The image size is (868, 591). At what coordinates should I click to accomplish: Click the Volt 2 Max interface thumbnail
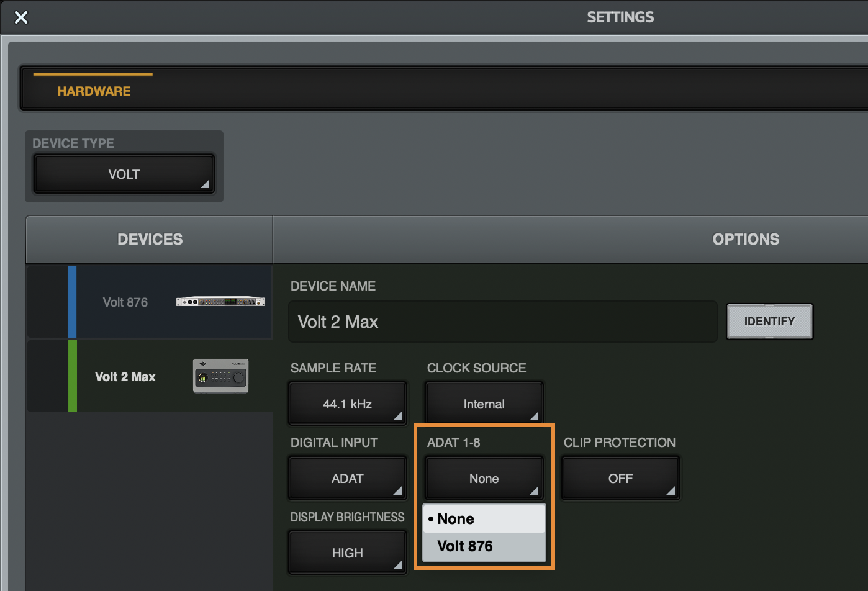click(220, 376)
